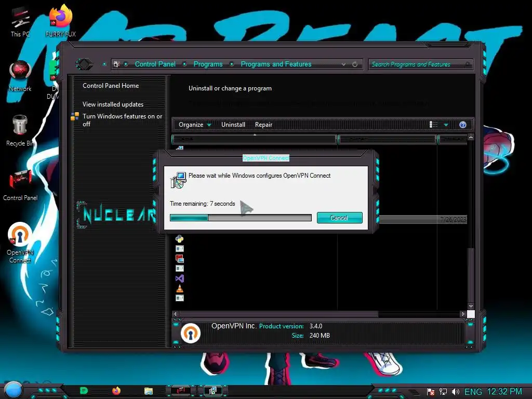Click the horizontal scrollbar track
This screenshot has width=532, height=399.
click(419, 314)
